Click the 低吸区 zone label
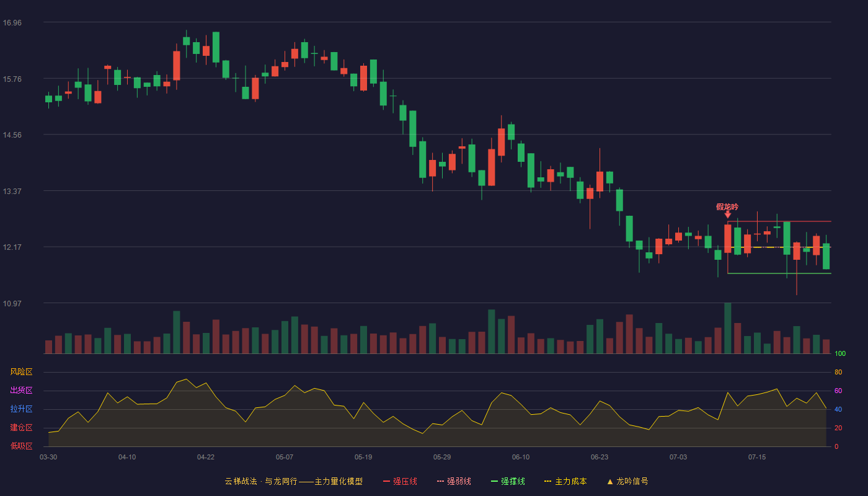868x496 pixels. tap(21, 446)
